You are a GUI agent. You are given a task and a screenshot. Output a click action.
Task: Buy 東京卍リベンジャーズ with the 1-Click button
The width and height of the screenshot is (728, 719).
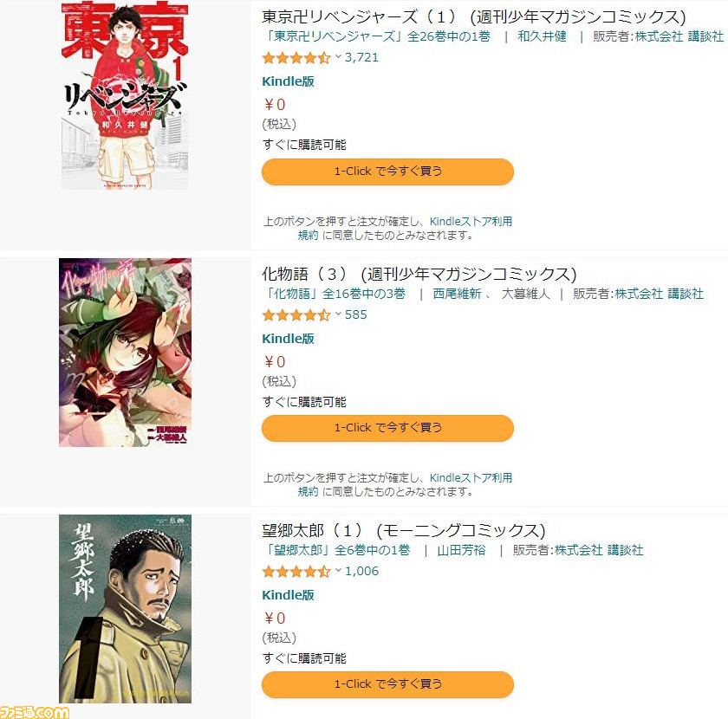(x=387, y=172)
